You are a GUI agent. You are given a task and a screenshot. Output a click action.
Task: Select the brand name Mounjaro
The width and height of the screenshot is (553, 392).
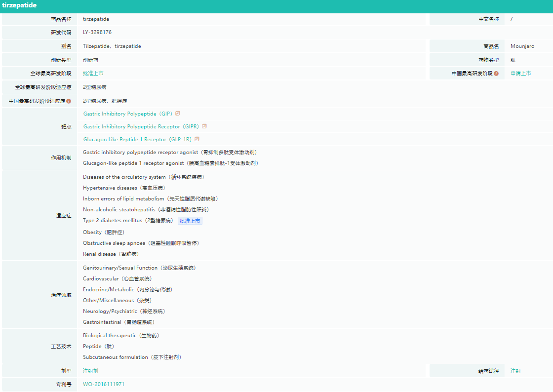coord(522,46)
